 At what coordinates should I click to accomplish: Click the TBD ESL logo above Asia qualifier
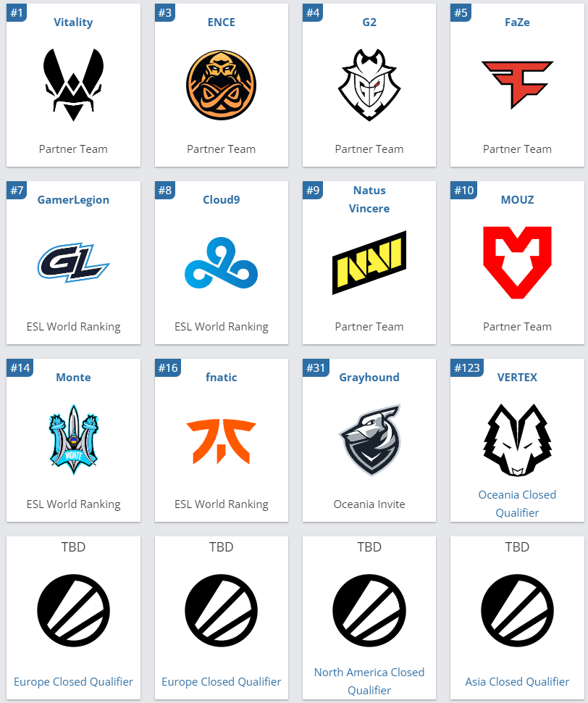pos(517,611)
